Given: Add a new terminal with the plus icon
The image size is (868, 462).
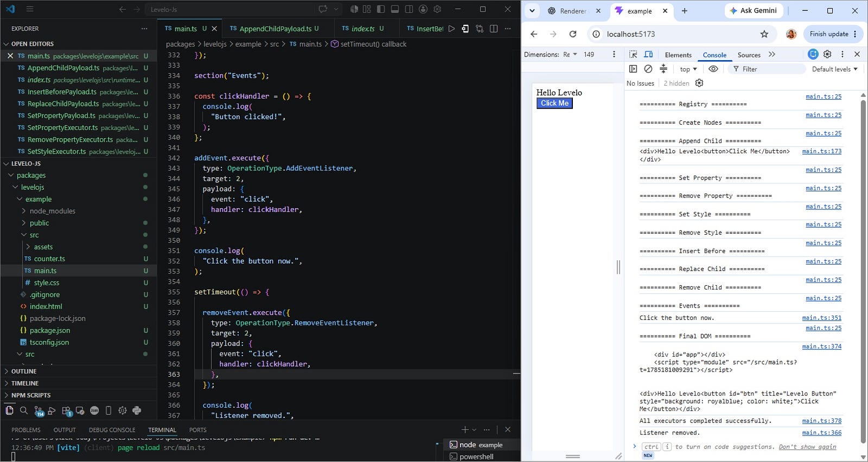Looking at the screenshot, I should [x=465, y=429].
